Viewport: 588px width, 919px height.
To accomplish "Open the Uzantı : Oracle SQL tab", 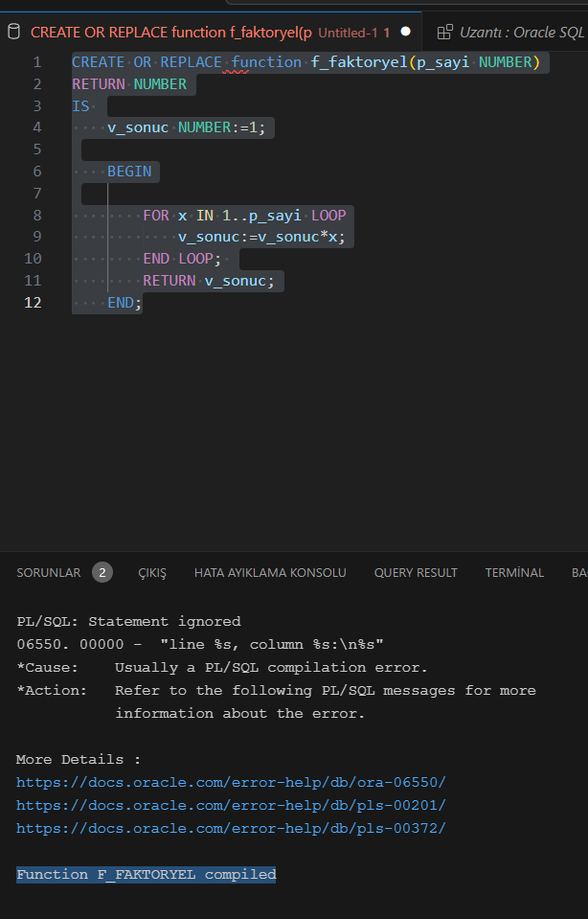I will [x=506, y=33].
